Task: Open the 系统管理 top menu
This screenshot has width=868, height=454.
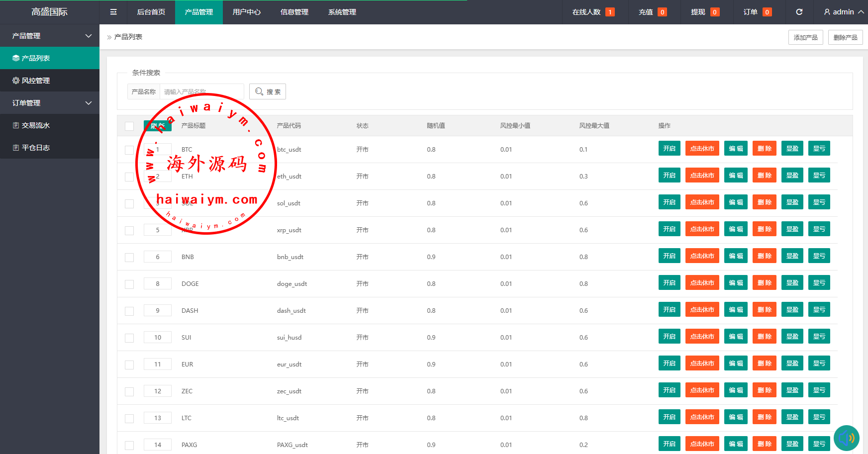Action: pyautogui.click(x=342, y=12)
